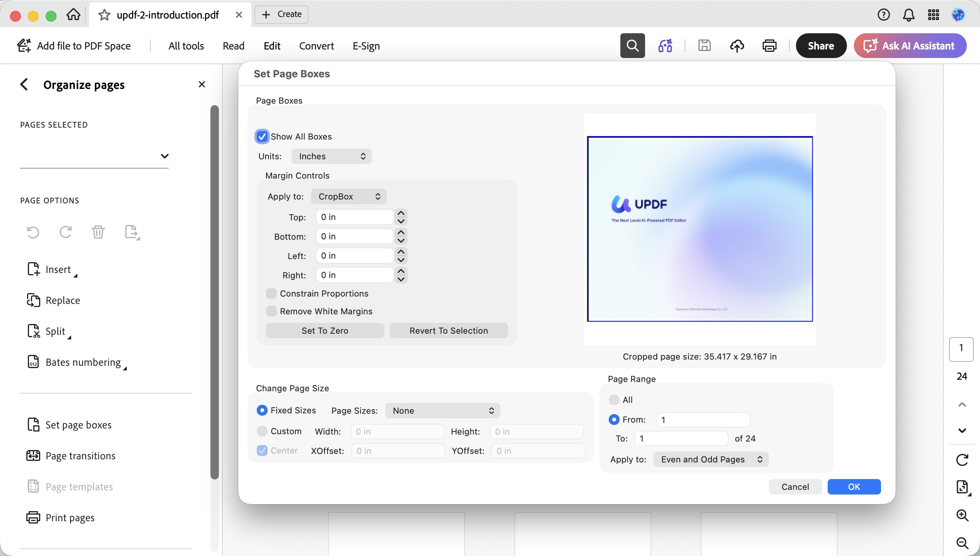
Task: Click the Extract pages icon
Action: pos(132,232)
